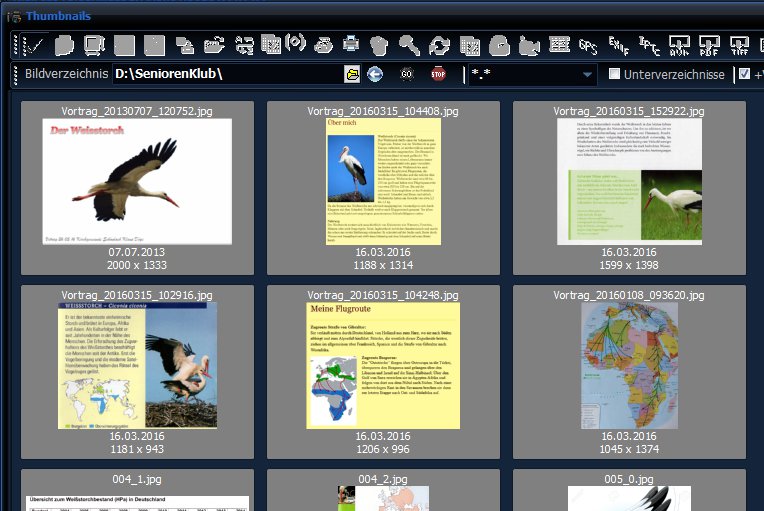Click the GPS toolbar icon
This screenshot has height=511, width=764.
click(588, 45)
